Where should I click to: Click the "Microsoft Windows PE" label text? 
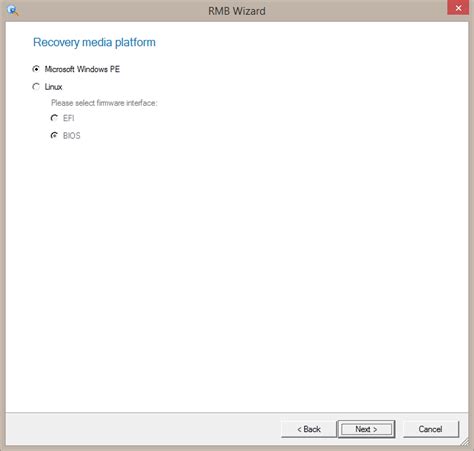pyautogui.click(x=82, y=69)
